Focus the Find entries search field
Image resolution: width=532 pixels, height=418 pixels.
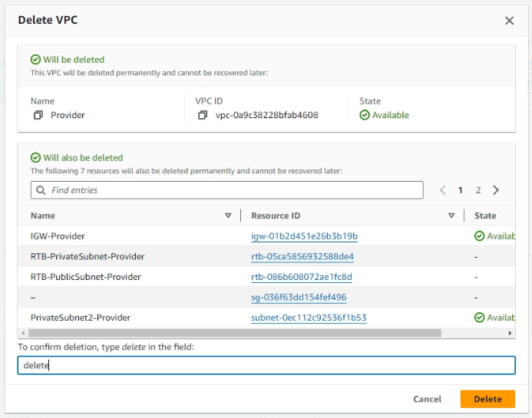click(x=230, y=190)
